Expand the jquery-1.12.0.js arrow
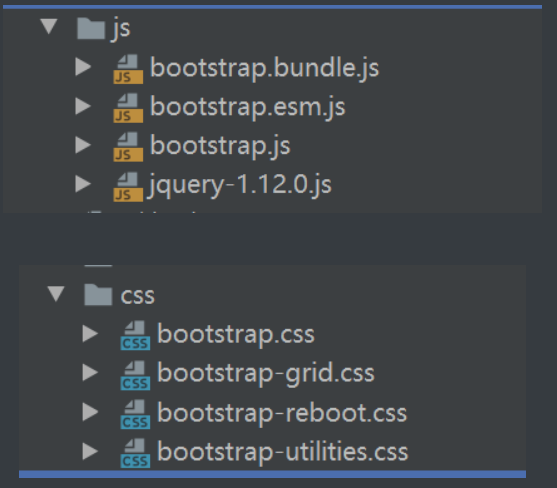The width and height of the screenshot is (557, 488). pos(83,184)
